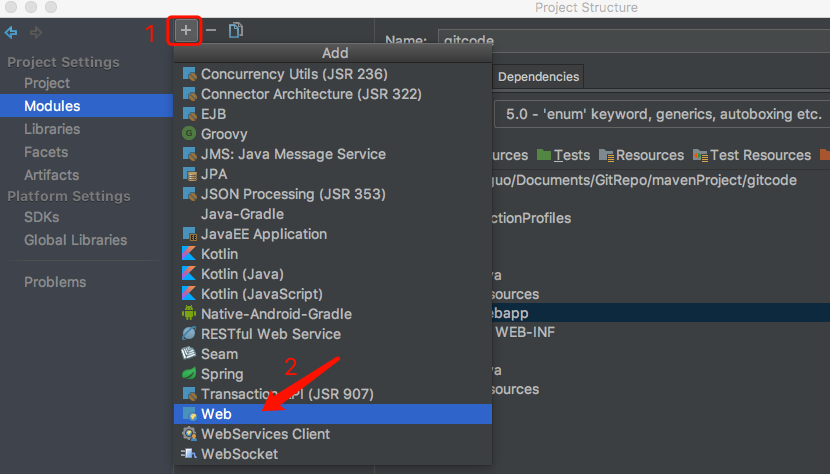Click the Web facet icon

point(189,414)
